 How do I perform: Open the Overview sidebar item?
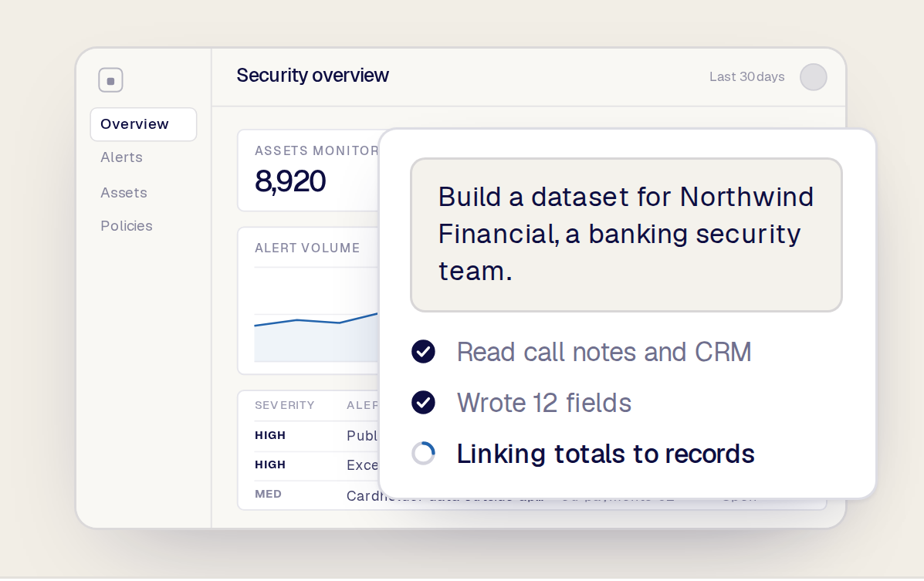pyautogui.click(x=144, y=124)
